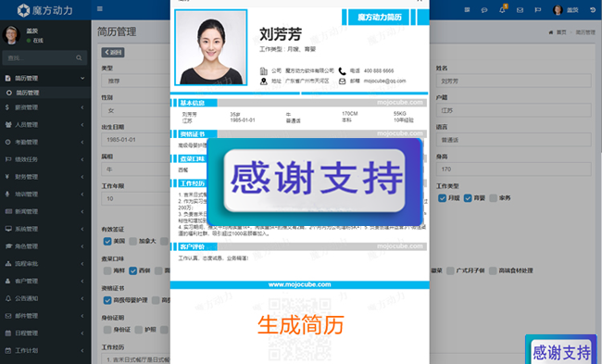The height and width of the screenshot is (364, 602).
Task: Select the 简历管理 submenu item
Action: pos(45,93)
